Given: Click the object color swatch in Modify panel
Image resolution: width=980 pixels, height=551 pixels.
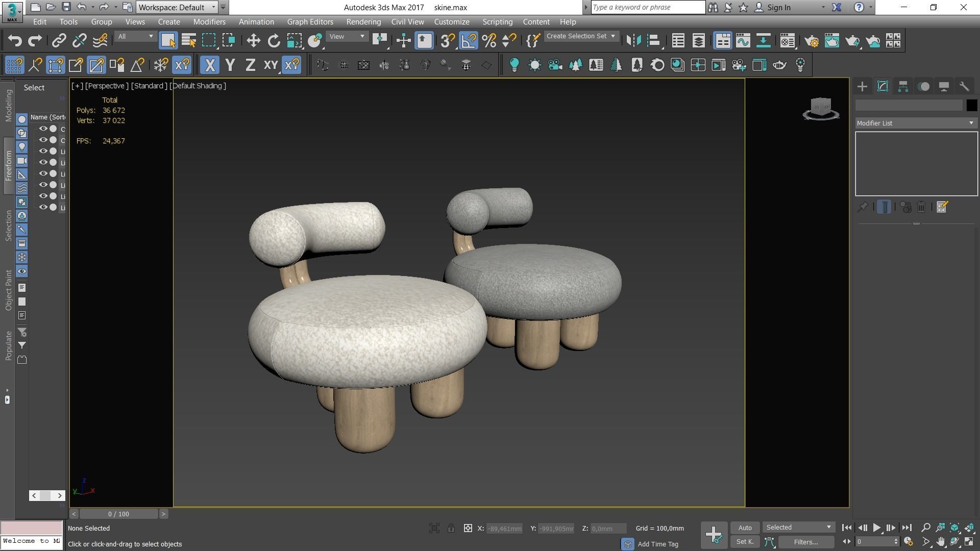Looking at the screenshot, I should pyautogui.click(x=972, y=106).
